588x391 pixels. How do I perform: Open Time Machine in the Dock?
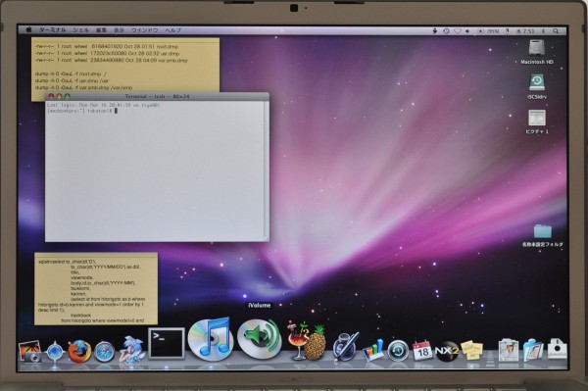coord(398,351)
